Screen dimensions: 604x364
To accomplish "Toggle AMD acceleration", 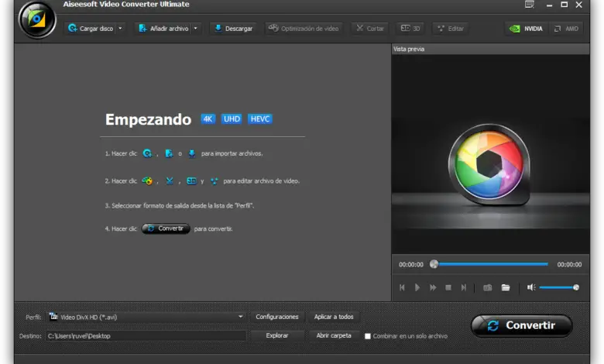I will coord(566,29).
